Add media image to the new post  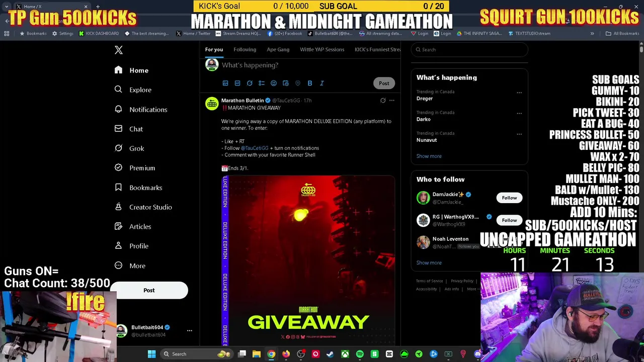click(x=225, y=83)
